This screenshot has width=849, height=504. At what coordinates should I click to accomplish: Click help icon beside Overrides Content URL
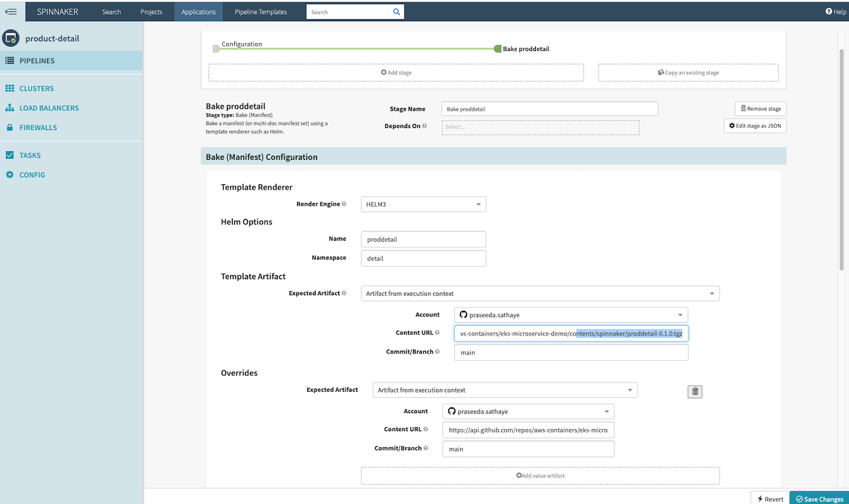click(425, 430)
